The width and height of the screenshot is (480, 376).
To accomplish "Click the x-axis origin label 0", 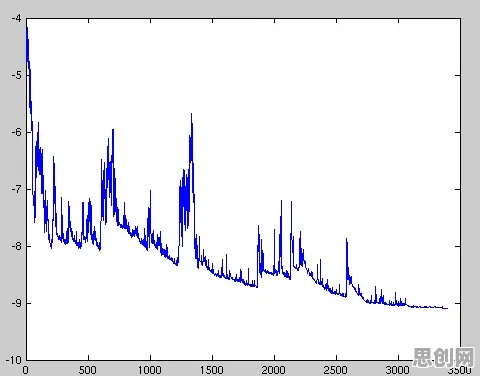I will click(25, 370).
